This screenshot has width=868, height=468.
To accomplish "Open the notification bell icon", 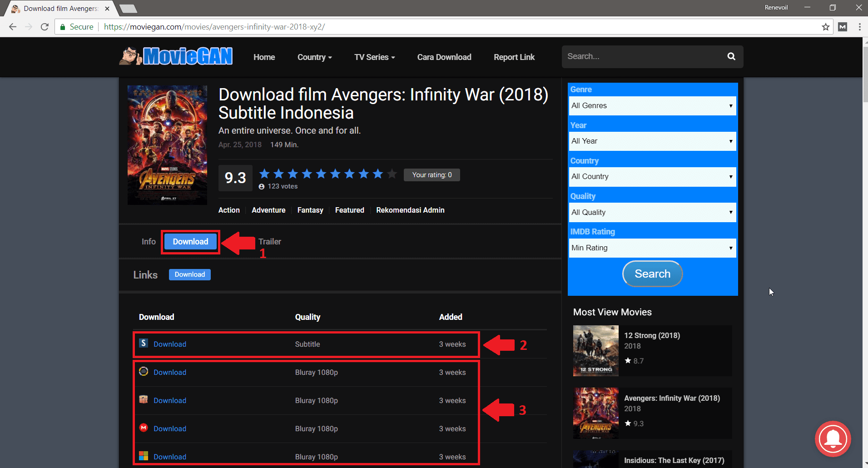I will pyautogui.click(x=833, y=439).
